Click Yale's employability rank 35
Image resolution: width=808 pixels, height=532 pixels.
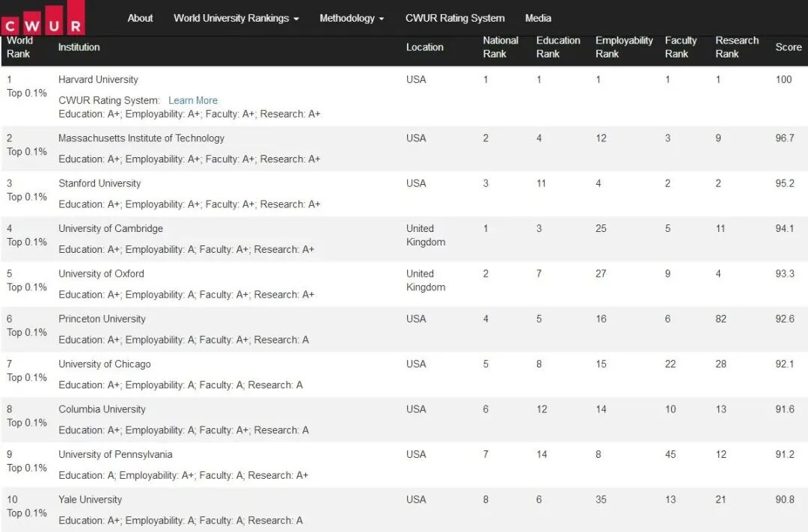(x=601, y=500)
